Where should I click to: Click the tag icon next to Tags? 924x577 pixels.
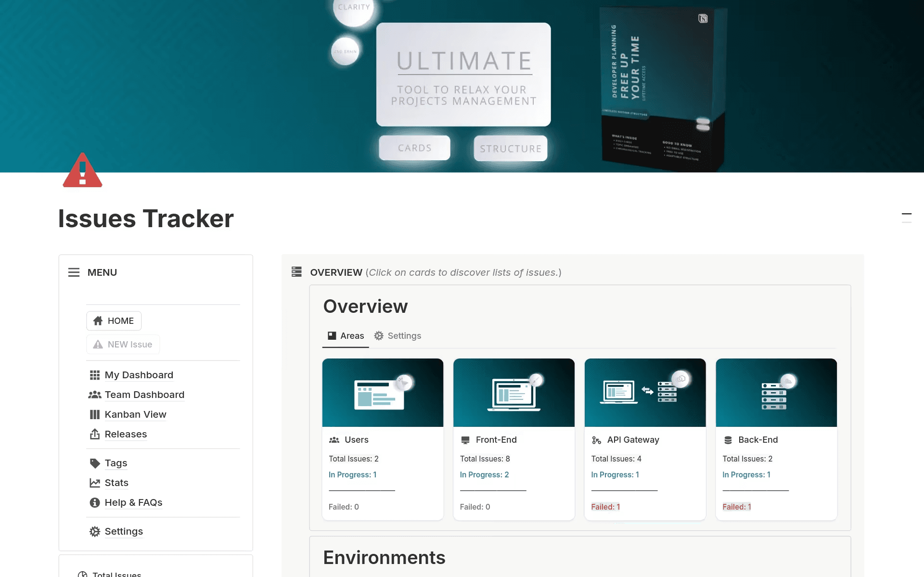click(95, 463)
